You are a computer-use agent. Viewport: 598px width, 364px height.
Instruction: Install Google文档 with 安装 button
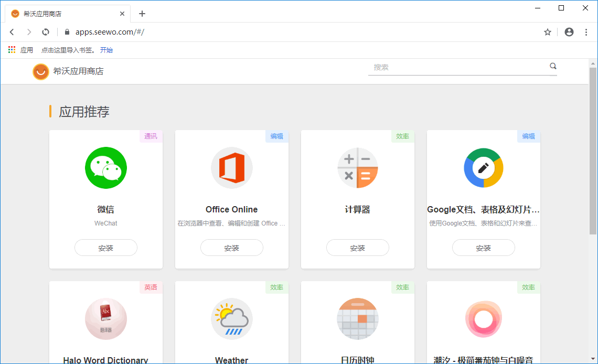click(x=484, y=248)
